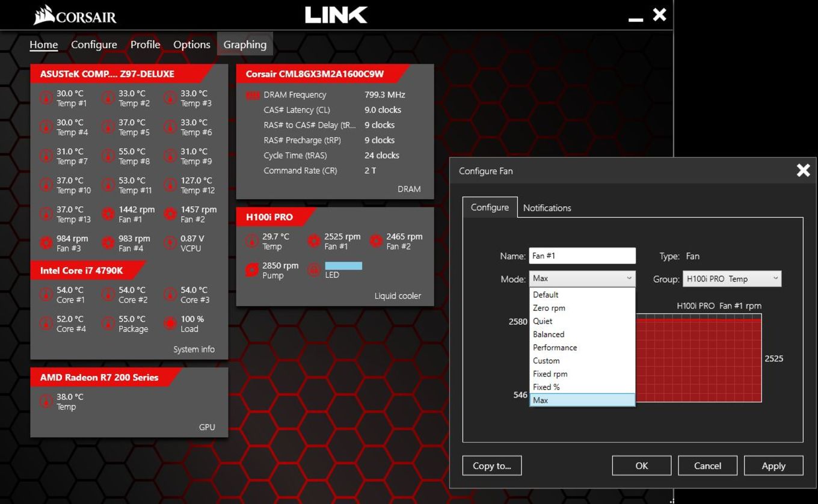
Task: Click the H100i PRO LED icon
Action: [x=314, y=270]
